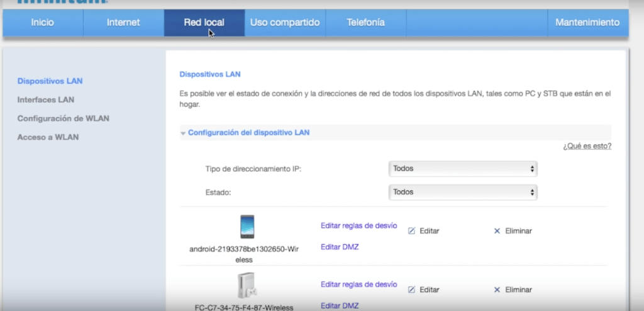644x311 pixels.
Task: Open Acceso a WLAN in sidebar
Action: [x=48, y=137]
